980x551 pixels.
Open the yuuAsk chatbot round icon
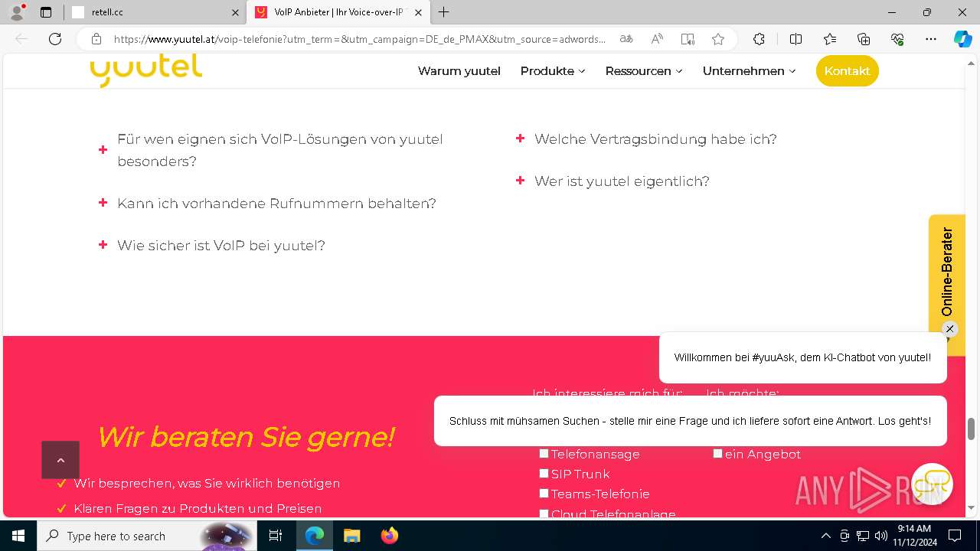932,484
